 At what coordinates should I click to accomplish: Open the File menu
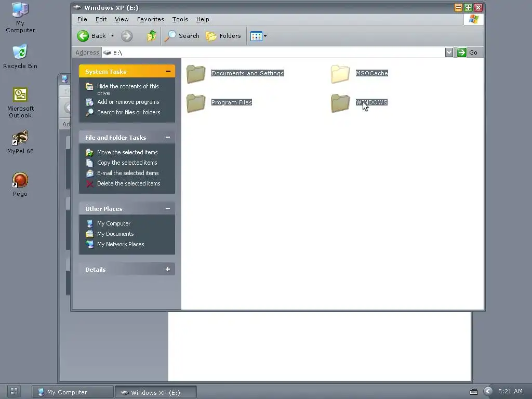[82, 19]
